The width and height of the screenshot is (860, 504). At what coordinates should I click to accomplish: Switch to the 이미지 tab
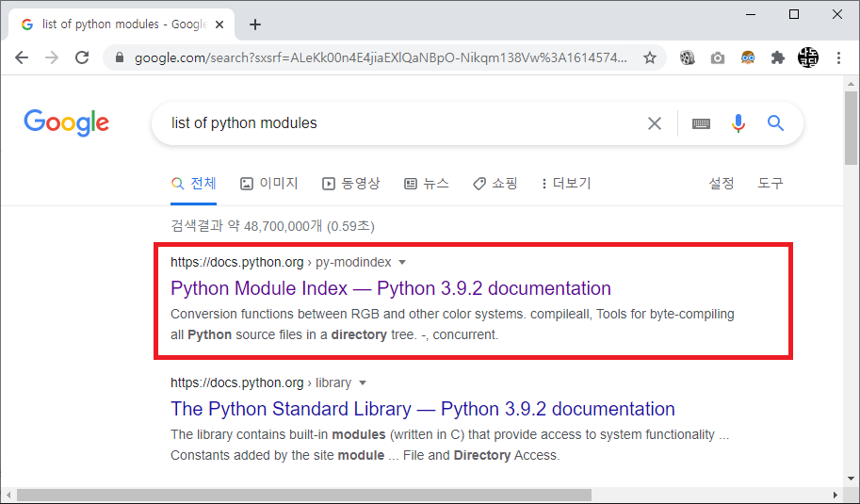coord(268,183)
